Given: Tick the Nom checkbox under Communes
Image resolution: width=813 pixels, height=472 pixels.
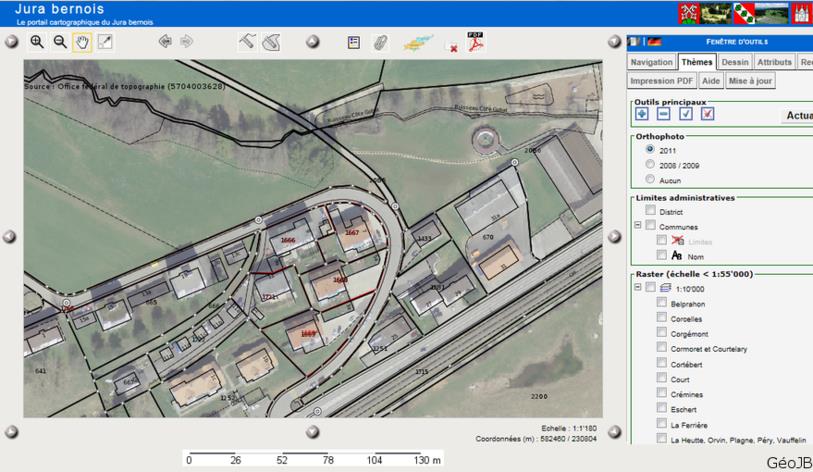Looking at the screenshot, I should click(x=661, y=255).
